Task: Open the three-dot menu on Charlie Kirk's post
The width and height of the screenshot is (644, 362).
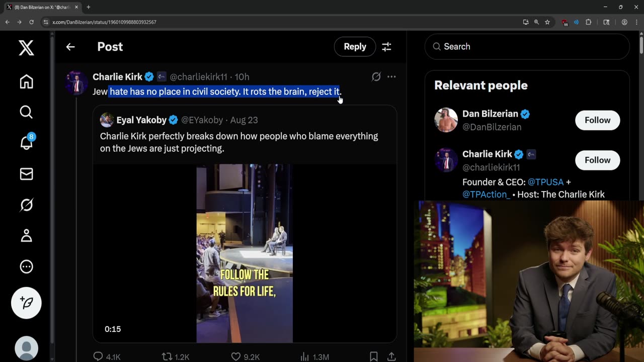Action: click(391, 77)
